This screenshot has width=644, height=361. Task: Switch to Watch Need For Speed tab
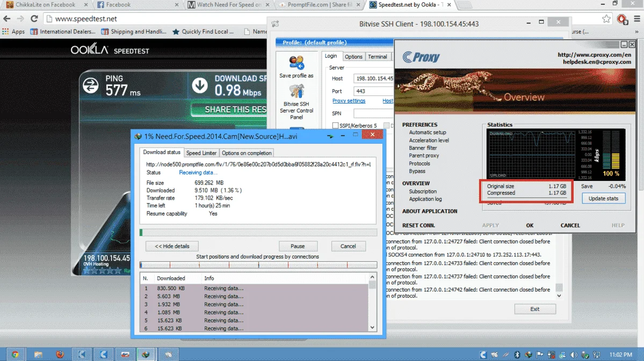pos(228,5)
